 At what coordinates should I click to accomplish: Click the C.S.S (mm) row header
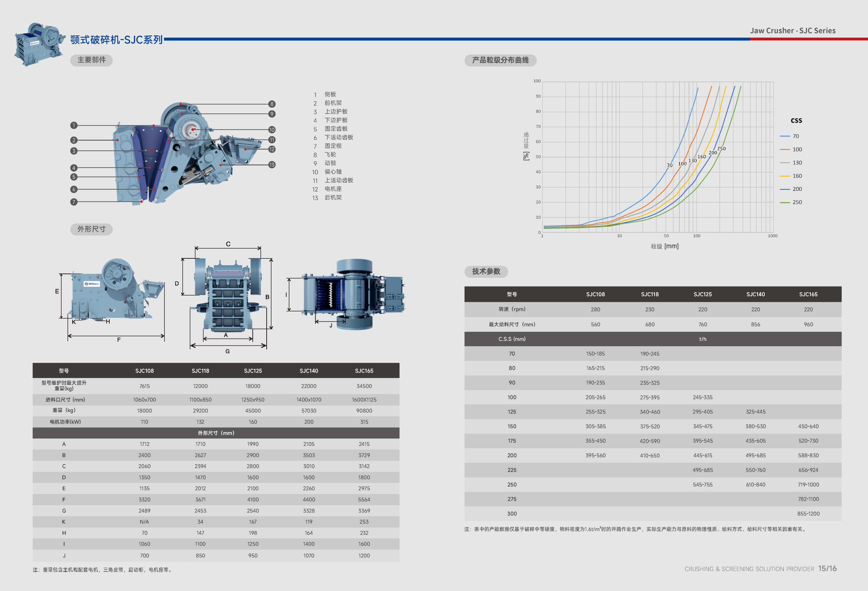(x=512, y=339)
